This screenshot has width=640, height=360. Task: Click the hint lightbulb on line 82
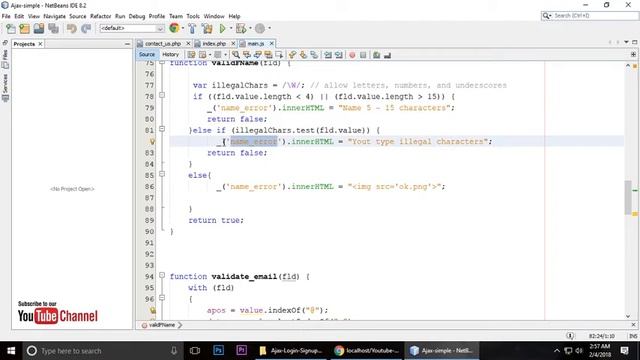tap(152, 142)
